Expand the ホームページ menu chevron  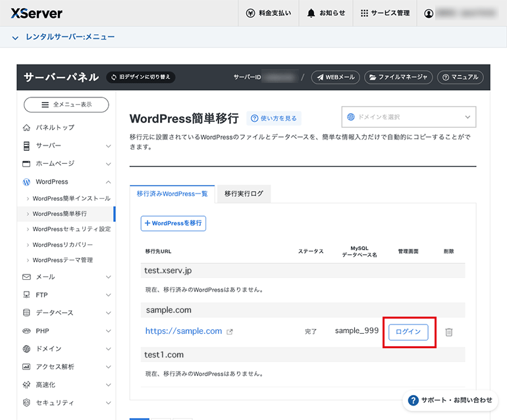[109, 164]
